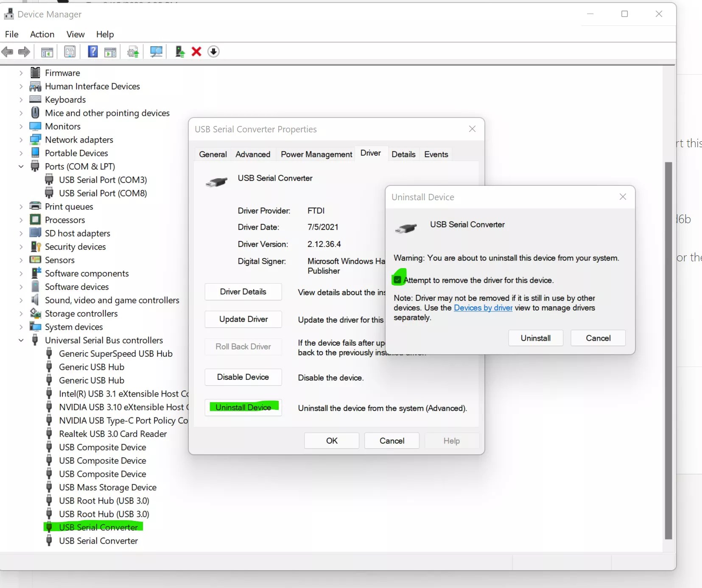Switch to the Power Management tab

pos(316,154)
